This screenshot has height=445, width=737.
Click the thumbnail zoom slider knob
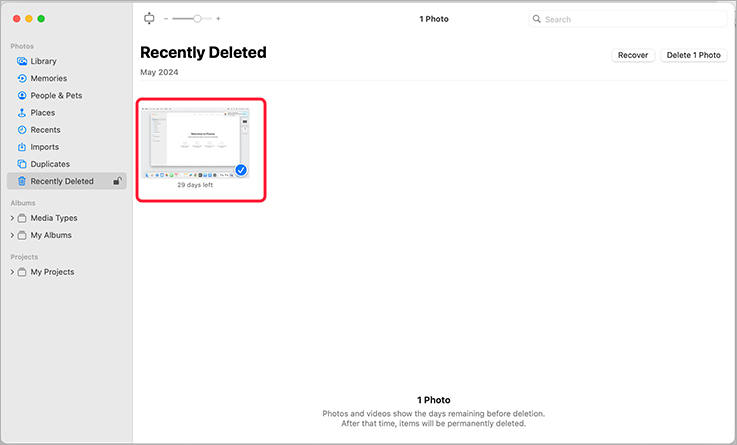pyautogui.click(x=197, y=19)
